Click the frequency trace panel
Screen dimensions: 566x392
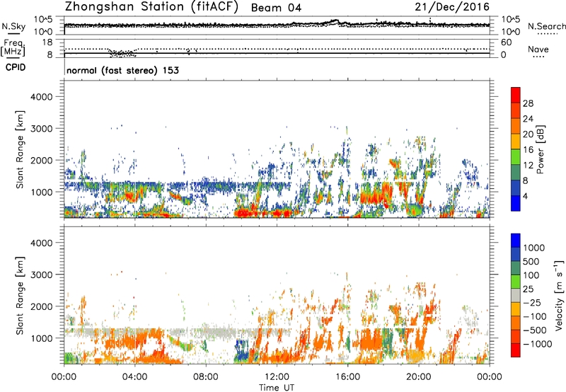click(277, 48)
